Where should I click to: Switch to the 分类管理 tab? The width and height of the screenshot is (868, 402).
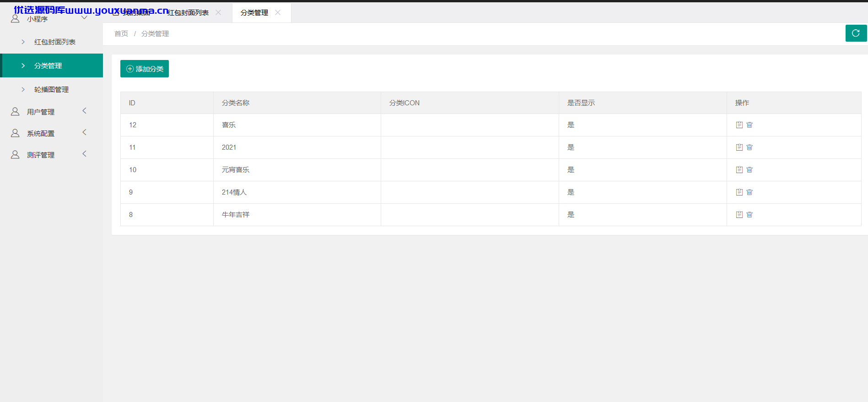pyautogui.click(x=254, y=12)
